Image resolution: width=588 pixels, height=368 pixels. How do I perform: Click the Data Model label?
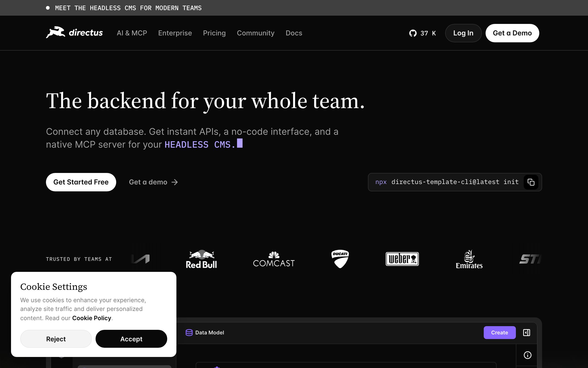point(209,333)
